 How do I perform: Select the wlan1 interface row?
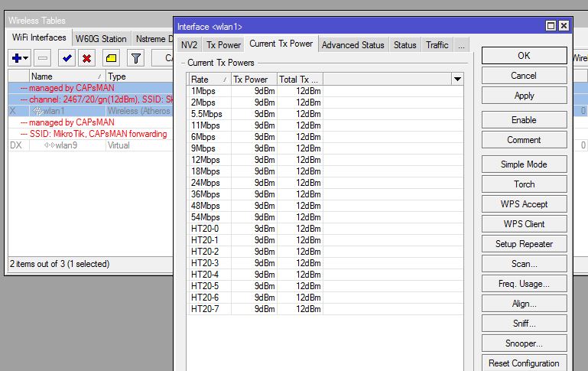coord(91,111)
